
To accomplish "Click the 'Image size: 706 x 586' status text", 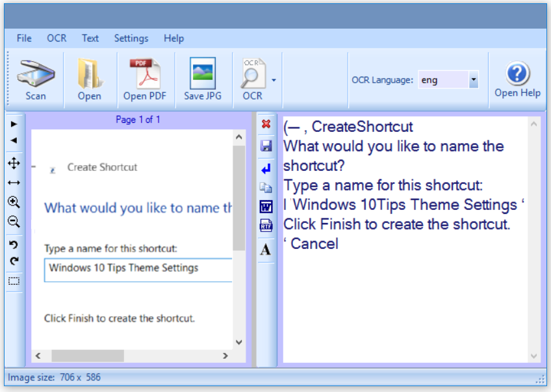I will click(x=54, y=377).
